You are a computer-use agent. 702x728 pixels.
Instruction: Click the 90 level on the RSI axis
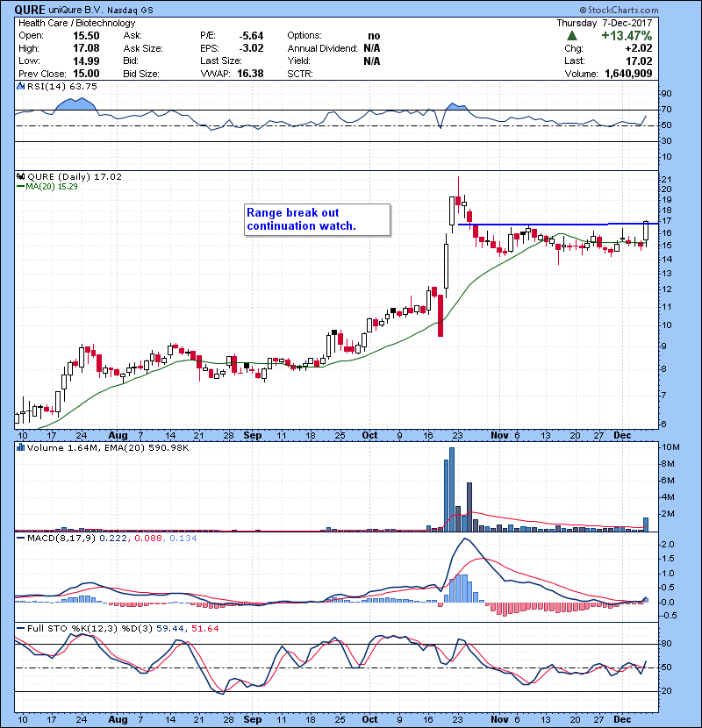(x=667, y=94)
